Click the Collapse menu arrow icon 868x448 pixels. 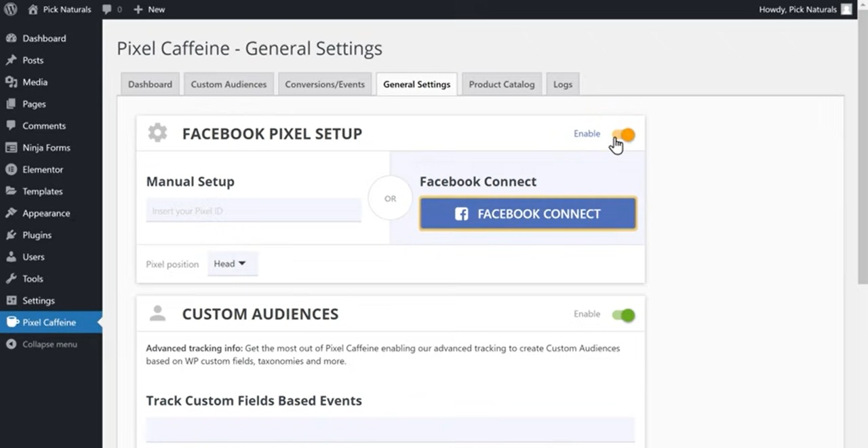pos(11,344)
